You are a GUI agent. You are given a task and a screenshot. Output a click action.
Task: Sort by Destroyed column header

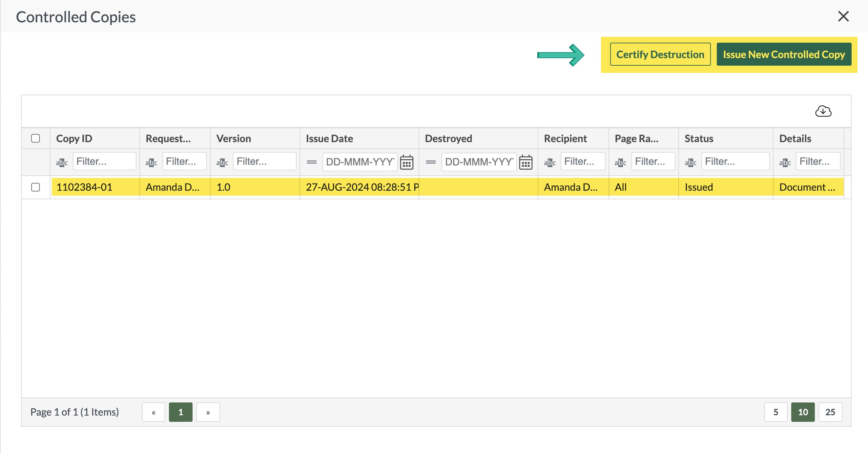[479, 139]
